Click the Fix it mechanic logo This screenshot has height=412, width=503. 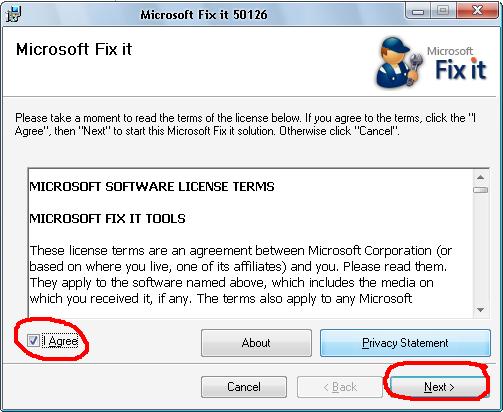click(x=399, y=63)
